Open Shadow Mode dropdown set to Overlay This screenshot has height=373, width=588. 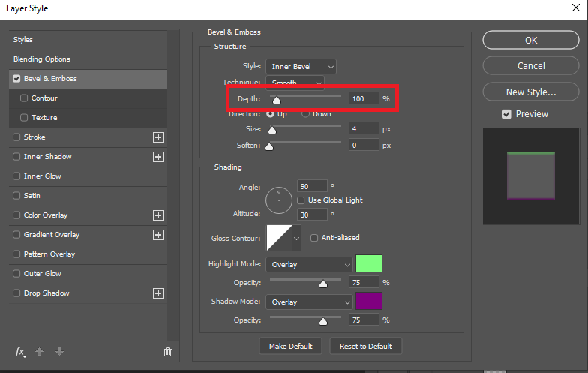tap(309, 302)
